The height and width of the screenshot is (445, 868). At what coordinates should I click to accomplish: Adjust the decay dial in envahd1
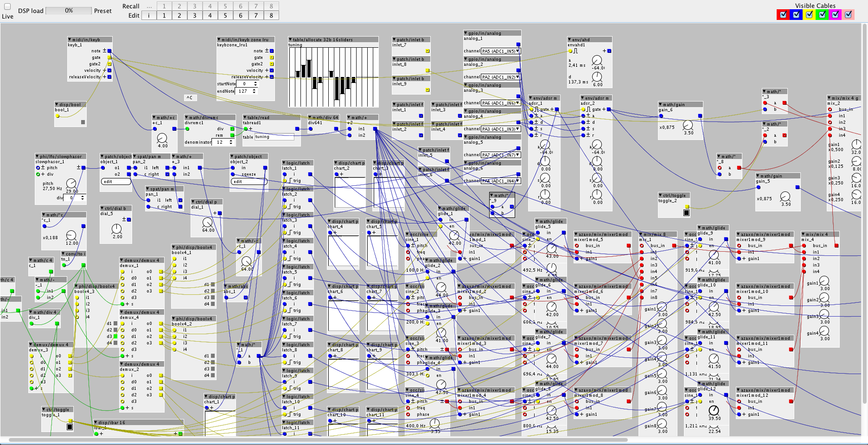coord(597,76)
